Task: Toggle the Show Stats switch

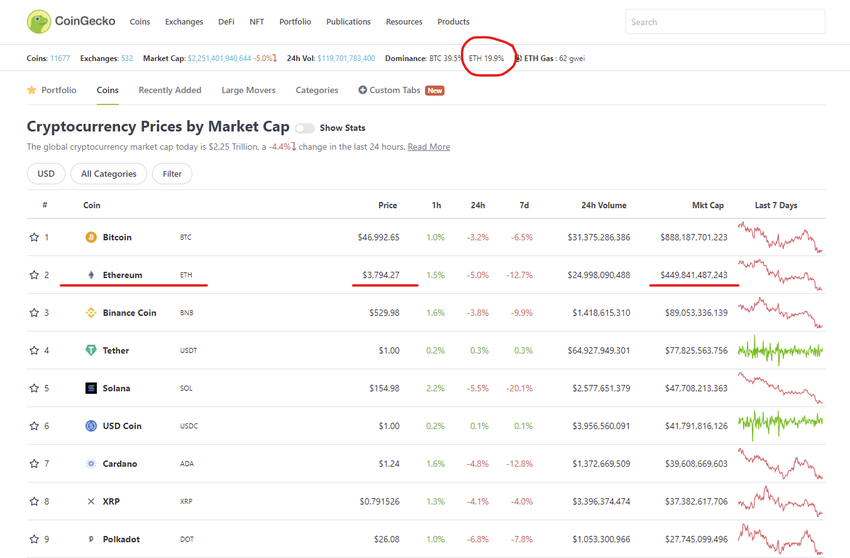Action: (305, 128)
